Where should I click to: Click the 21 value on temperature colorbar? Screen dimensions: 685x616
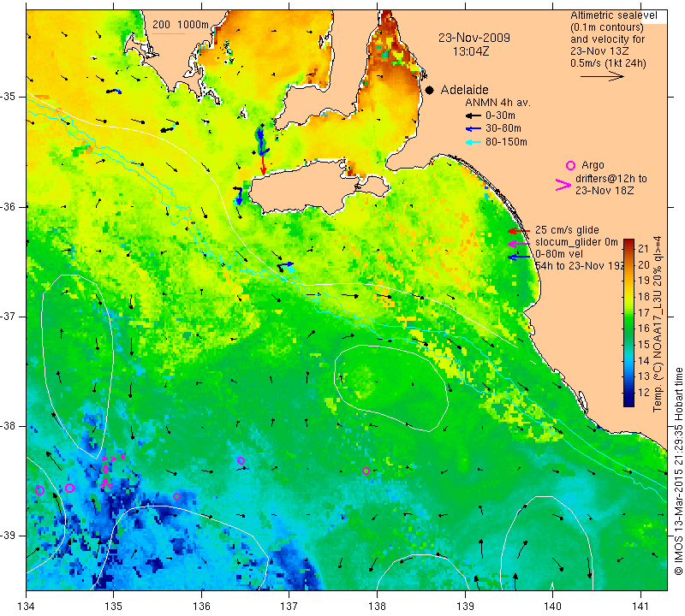click(644, 248)
